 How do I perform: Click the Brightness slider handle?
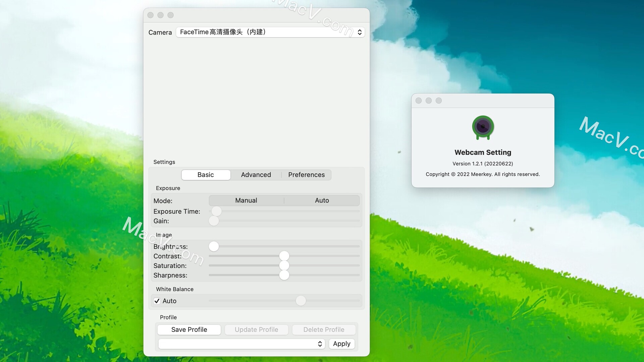213,246
